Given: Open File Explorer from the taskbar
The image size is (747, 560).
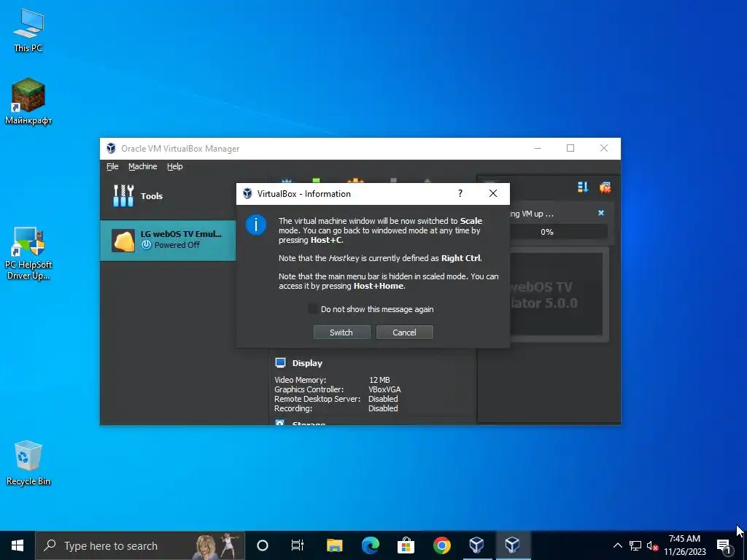Looking at the screenshot, I should click(x=334, y=545).
